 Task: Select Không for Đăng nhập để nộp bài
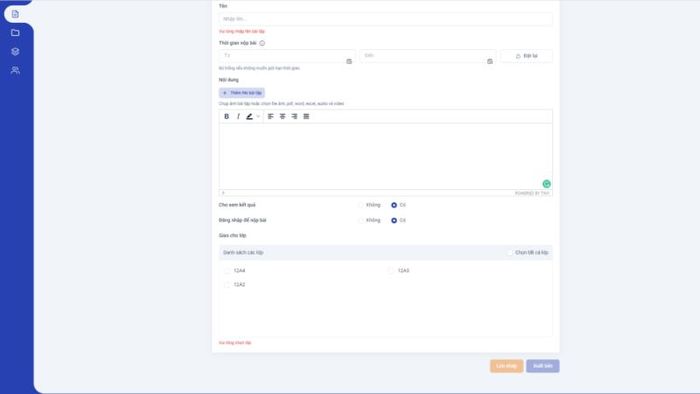point(361,220)
